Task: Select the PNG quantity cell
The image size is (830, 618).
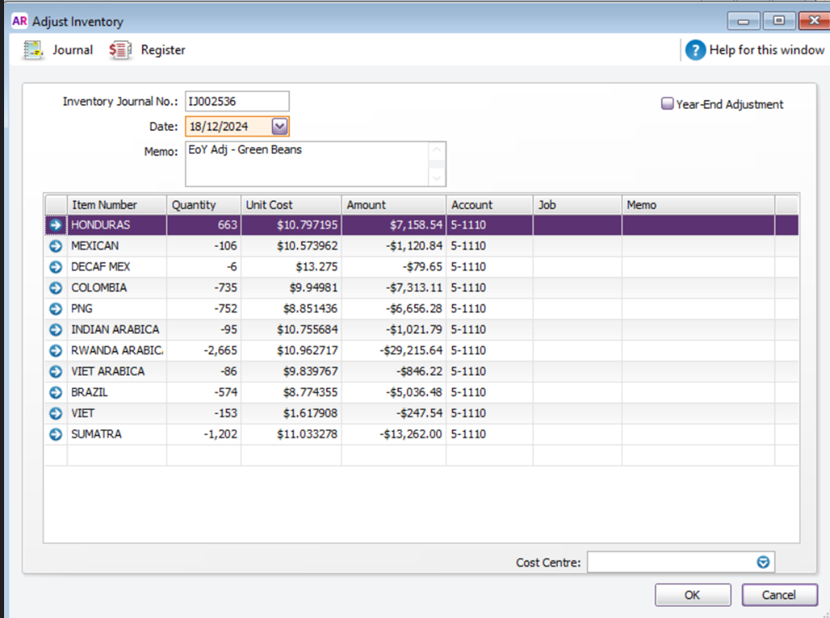Action: coord(204,309)
